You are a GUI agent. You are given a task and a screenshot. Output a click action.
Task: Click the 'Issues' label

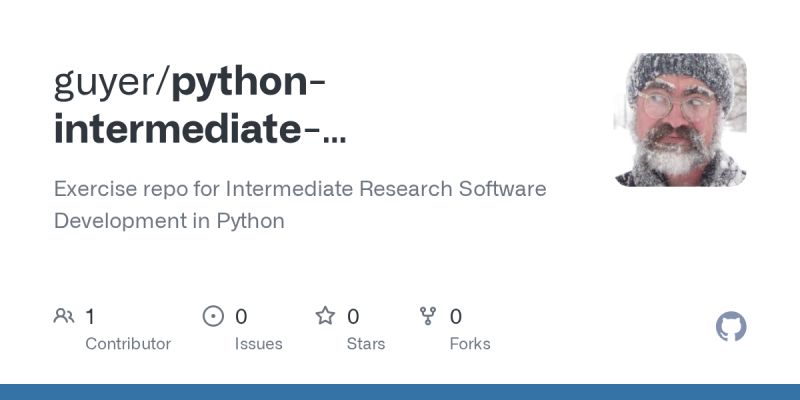tap(259, 344)
